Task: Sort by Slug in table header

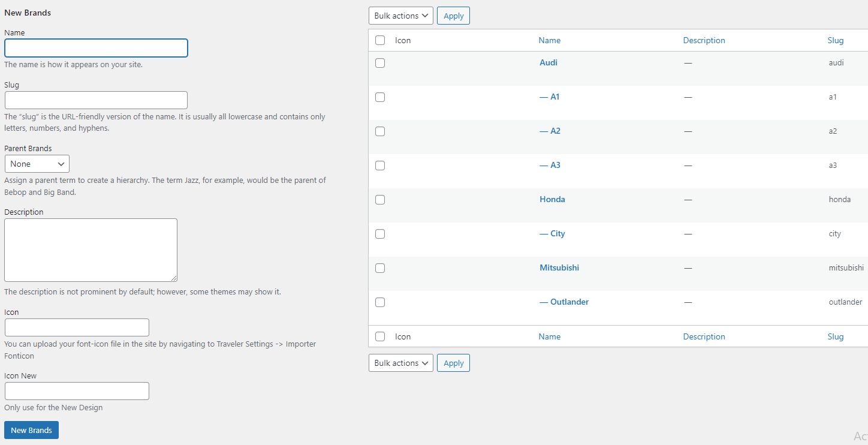Action: 836,40
